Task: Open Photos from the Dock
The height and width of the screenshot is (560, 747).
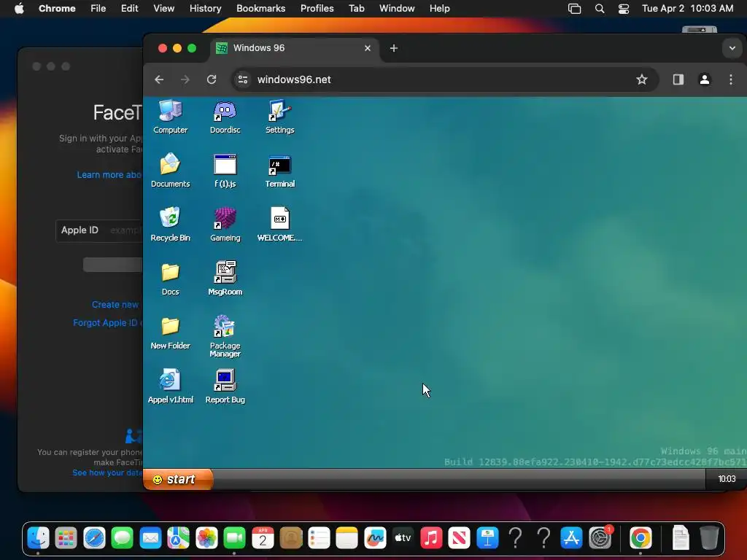Action: point(206,538)
